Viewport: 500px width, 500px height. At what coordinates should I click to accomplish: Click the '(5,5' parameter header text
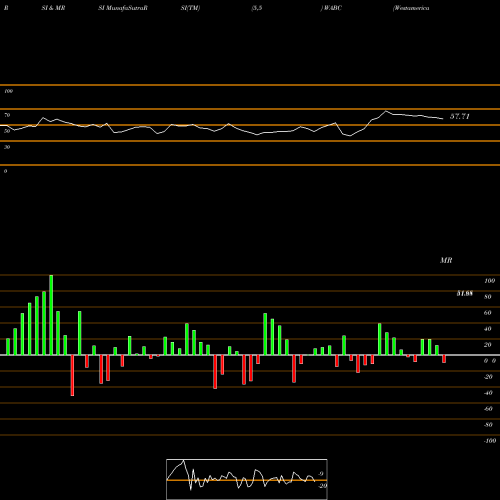[257, 8]
